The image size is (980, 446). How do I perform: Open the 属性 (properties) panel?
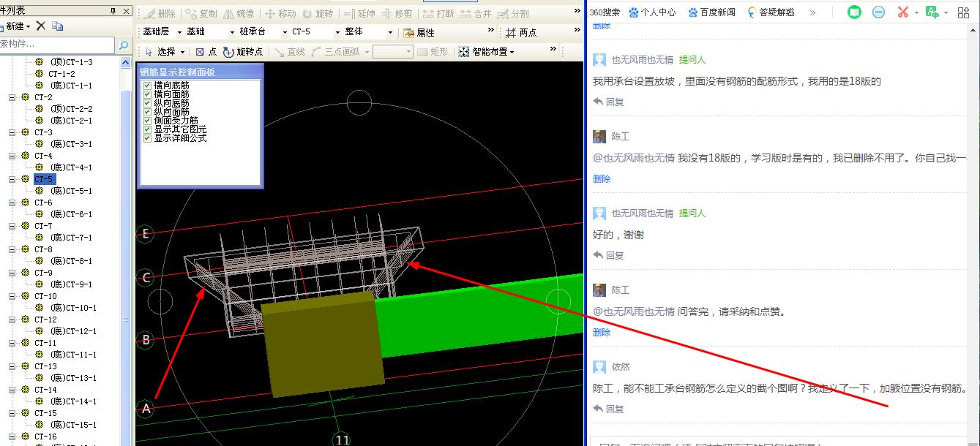click(419, 33)
